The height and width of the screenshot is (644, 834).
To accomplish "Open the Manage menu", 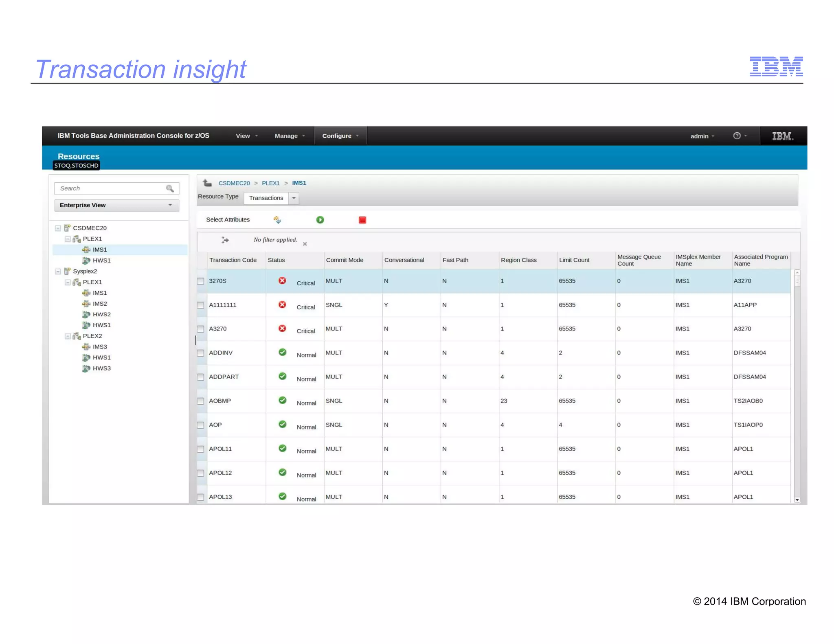I will coord(290,136).
